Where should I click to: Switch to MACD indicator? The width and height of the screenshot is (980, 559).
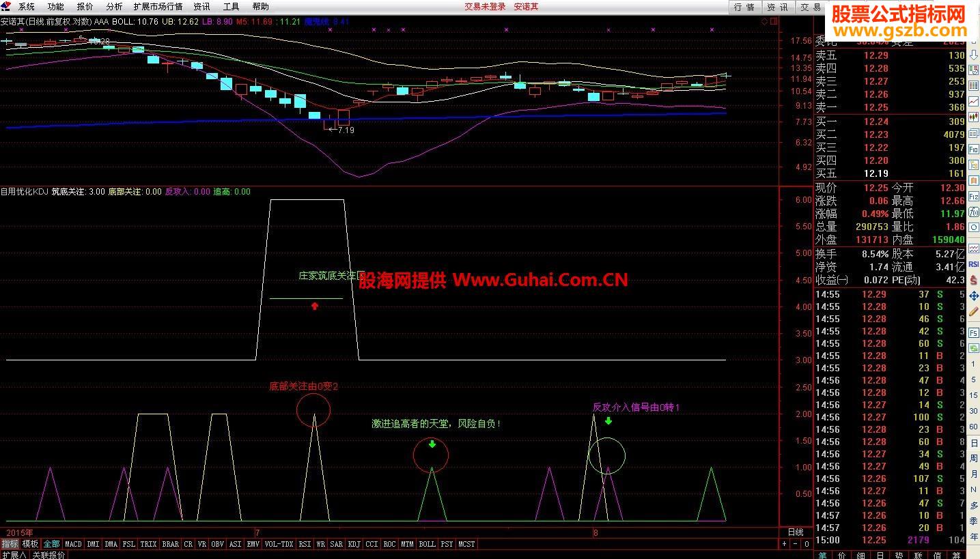[73, 544]
